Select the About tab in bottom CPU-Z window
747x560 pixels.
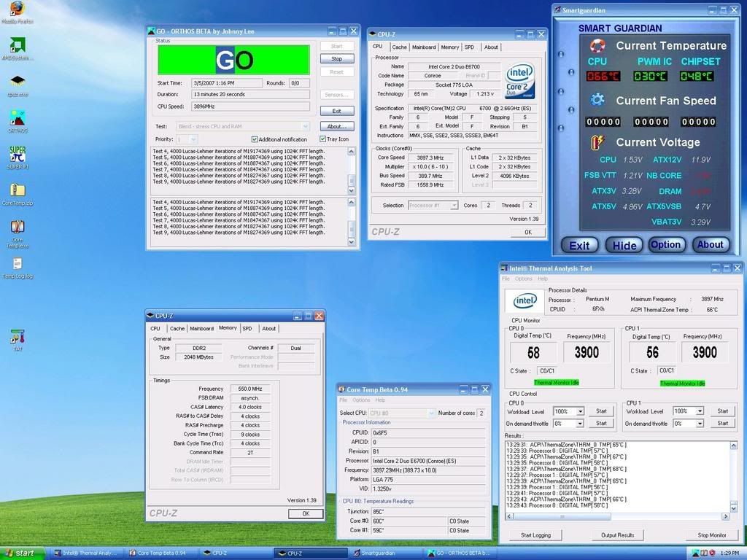pyautogui.click(x=268, y=329)
